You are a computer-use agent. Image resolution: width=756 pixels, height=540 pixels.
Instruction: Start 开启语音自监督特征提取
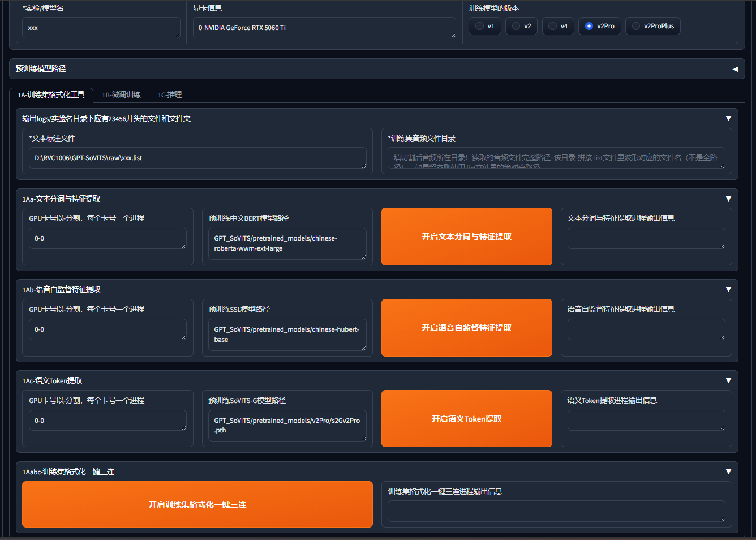pos(466,328)
